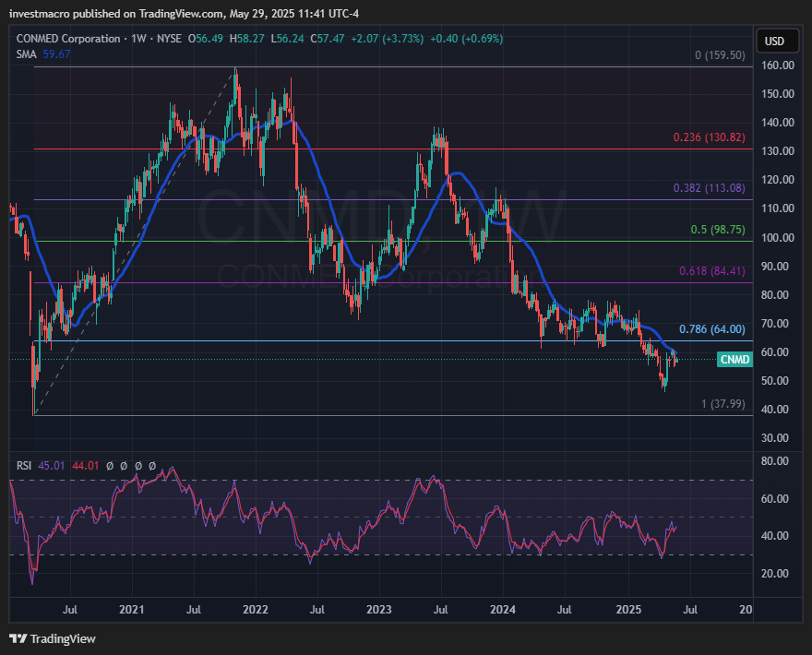Click Fibonacci label 0.5 (98.75)
The width and height of the screenshot is (812, 655).
pyautogui.click(x=718, y=230)
